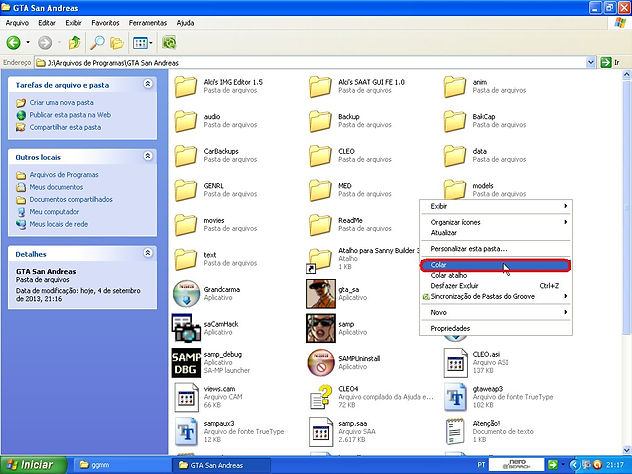Choose Desfazer Excluir in context menu

[496, 286]
